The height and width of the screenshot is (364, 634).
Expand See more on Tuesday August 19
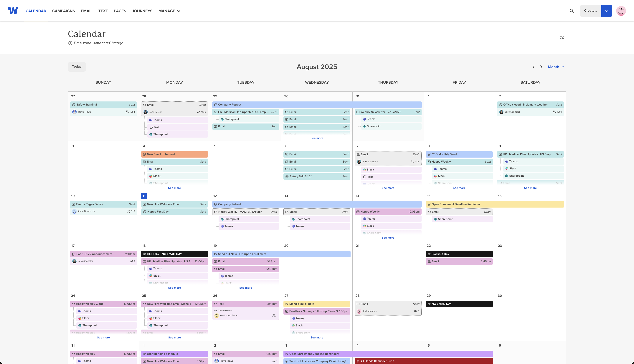[246, 288]
